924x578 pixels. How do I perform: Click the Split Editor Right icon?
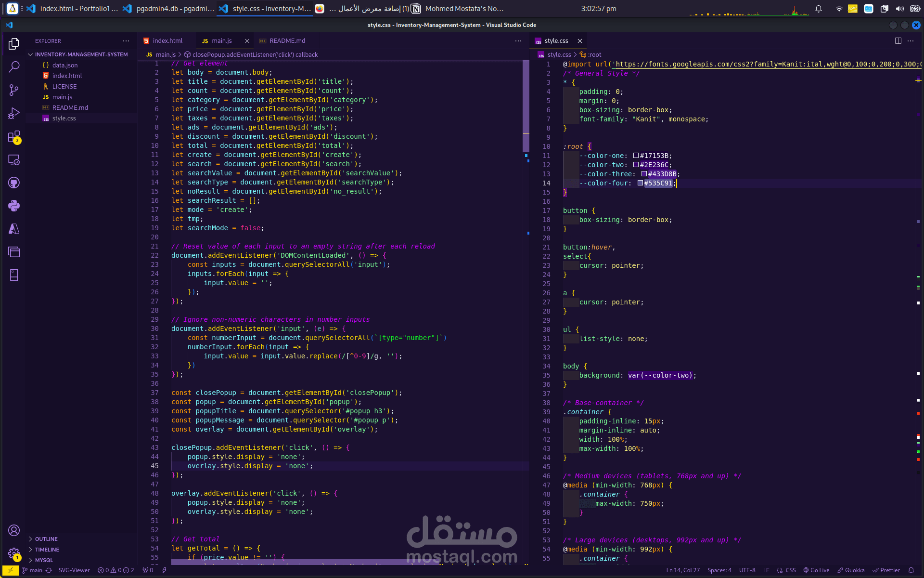coord(898,41)
